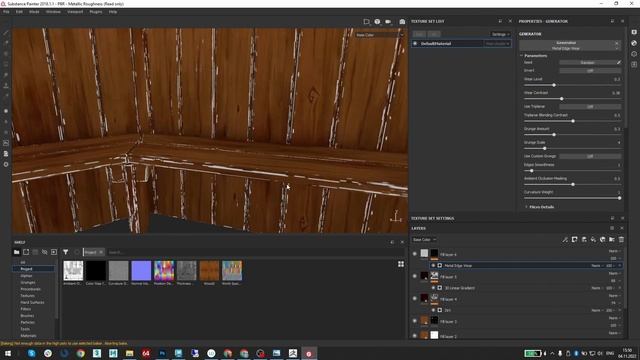Toggle Use Triplanar switch
640x360 pixels.
click(590, 107)
